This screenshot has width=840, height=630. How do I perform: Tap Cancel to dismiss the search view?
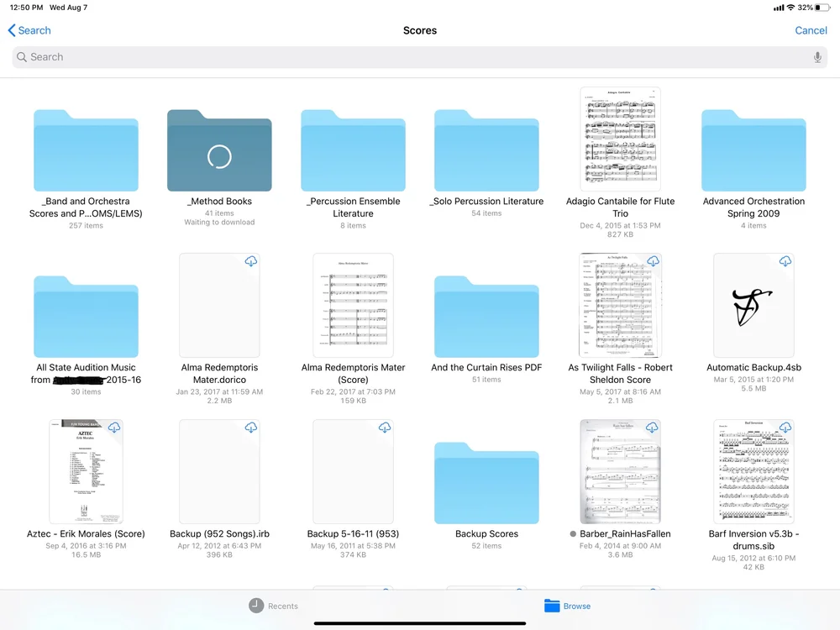(810, 30)
